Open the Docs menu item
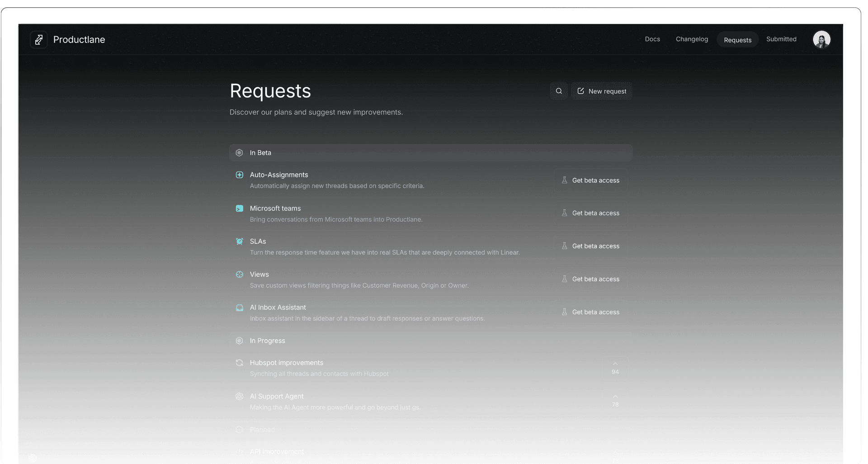 [x=652, y=39]
